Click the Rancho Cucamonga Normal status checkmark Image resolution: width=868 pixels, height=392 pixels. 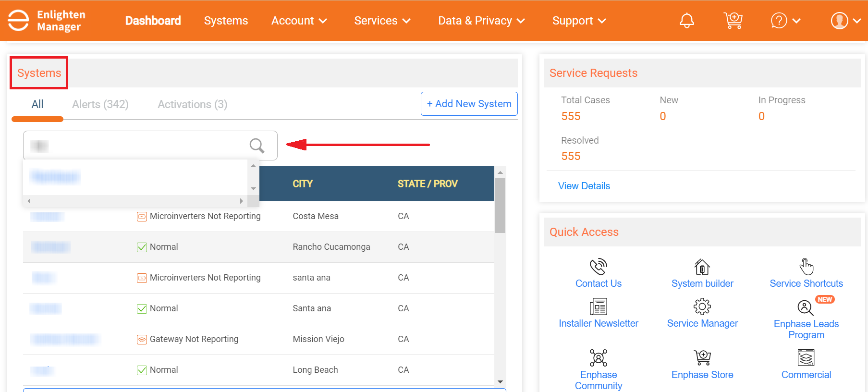(142, 247)
